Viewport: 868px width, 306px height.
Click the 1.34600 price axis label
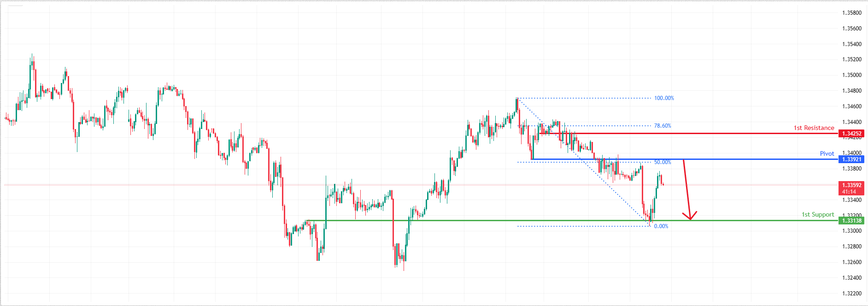point(851,106)
